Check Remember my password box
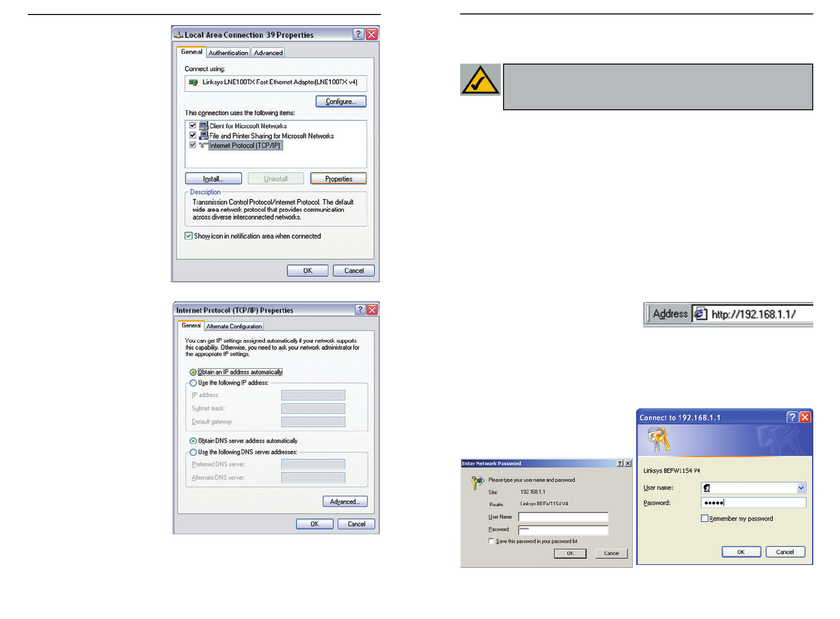The image size is (840, 619). pyautogui.click(x=705, y=519)
